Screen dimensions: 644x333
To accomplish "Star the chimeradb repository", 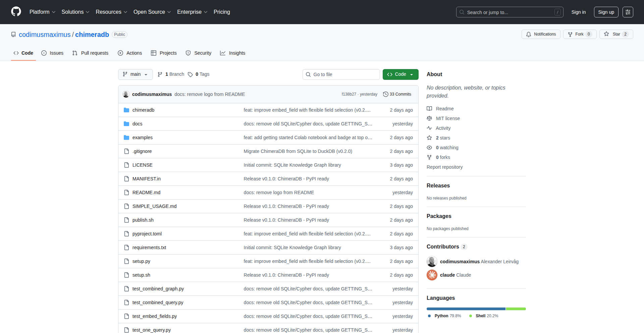I will [x=616, y=34].
